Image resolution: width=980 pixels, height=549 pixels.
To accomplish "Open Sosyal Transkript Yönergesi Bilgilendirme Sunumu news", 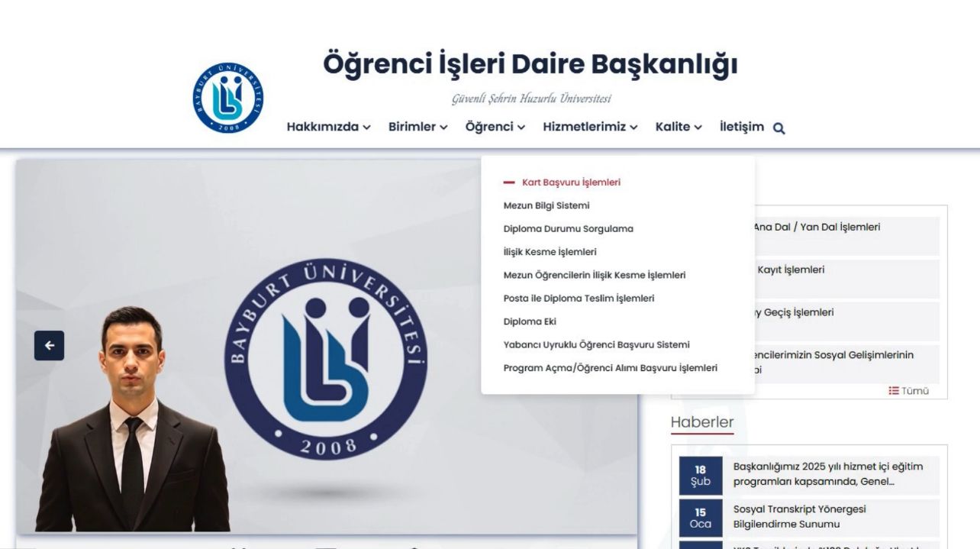I will coord(800,517).
